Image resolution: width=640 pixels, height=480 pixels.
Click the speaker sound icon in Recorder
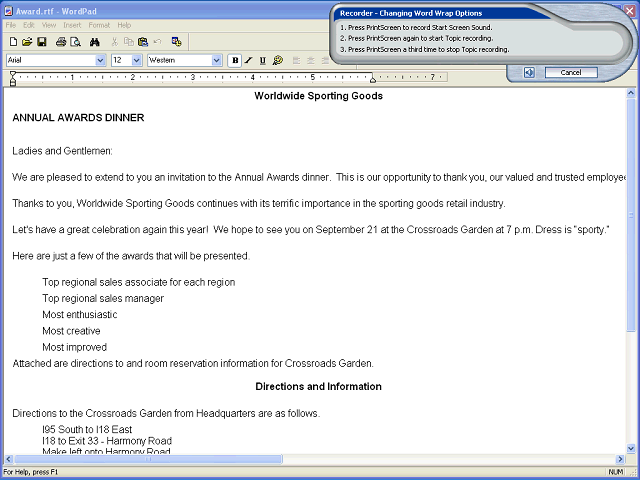(529, 73)
